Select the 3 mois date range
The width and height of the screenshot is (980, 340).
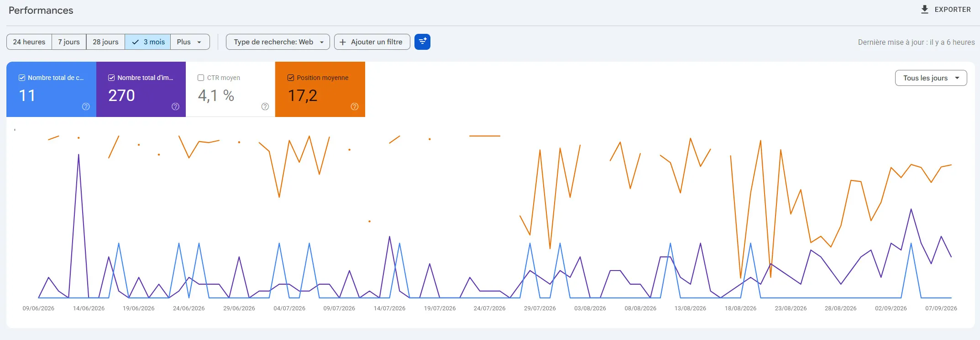[x=148, y=42]
